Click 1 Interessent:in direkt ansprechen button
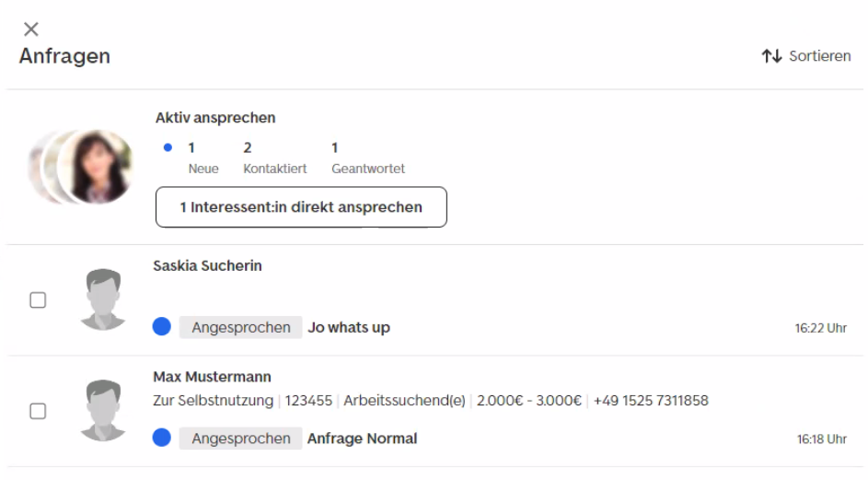 (301, 207)
